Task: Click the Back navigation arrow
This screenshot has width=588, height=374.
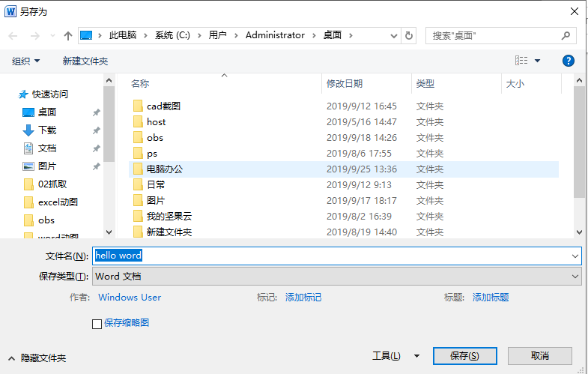Action: pyautogui.click(x=13, y=35)
